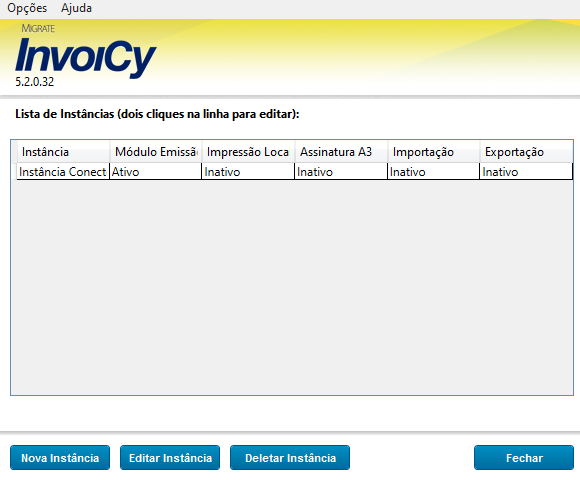Click the version number 5.2.0.32
Viewport: 580px width, 480px height.
coord(34,82)
